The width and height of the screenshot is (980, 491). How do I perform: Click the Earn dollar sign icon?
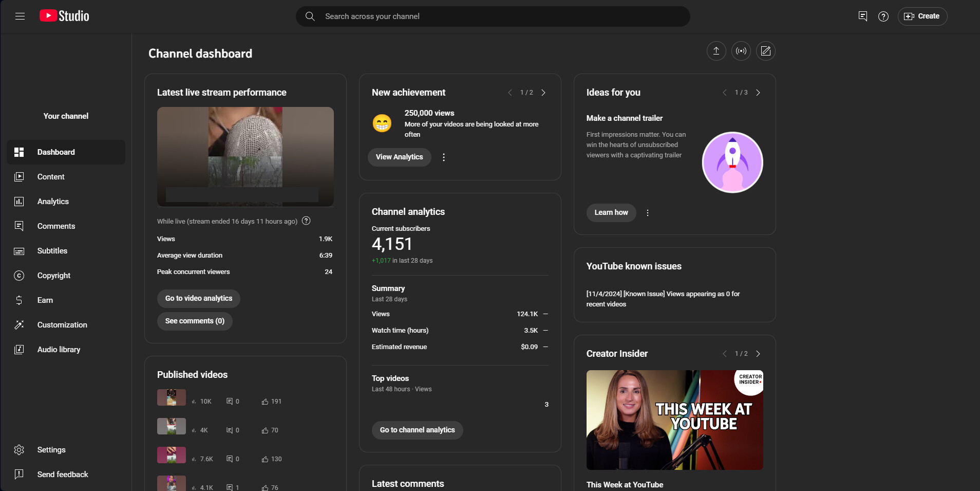coord(19,300)
